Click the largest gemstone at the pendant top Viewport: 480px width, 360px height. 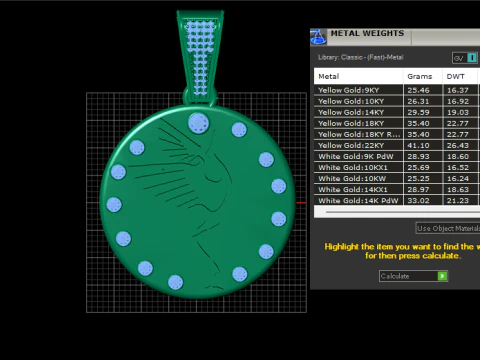tap(199, 123)
